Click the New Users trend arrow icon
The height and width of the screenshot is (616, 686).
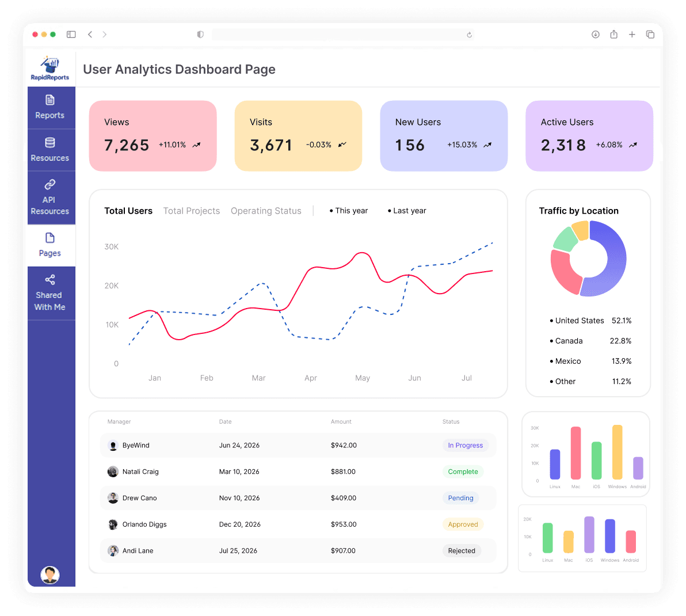point(488,145)
